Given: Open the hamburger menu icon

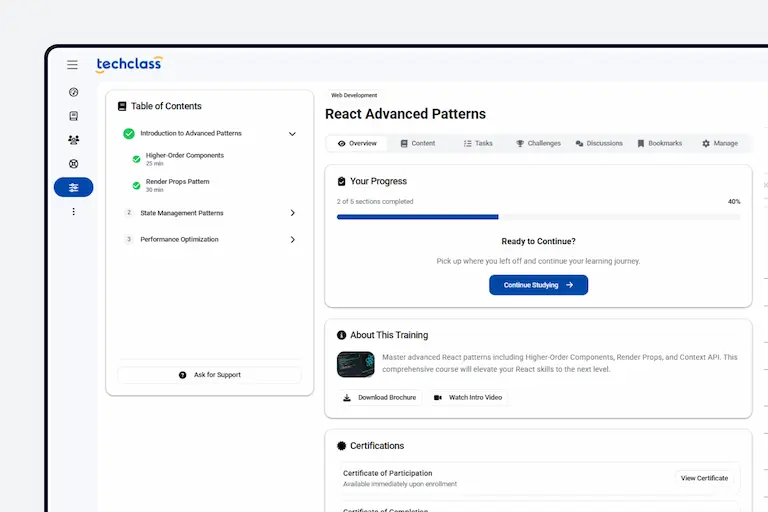Looking at the screenshot, I should pyautogui.click(x=72, y=65).
